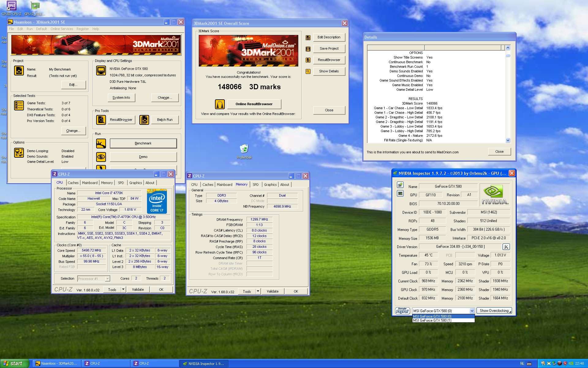Open the GPU selection dropdown in NVIDIA Inspector
588x368 pixels.
point(472,311)
